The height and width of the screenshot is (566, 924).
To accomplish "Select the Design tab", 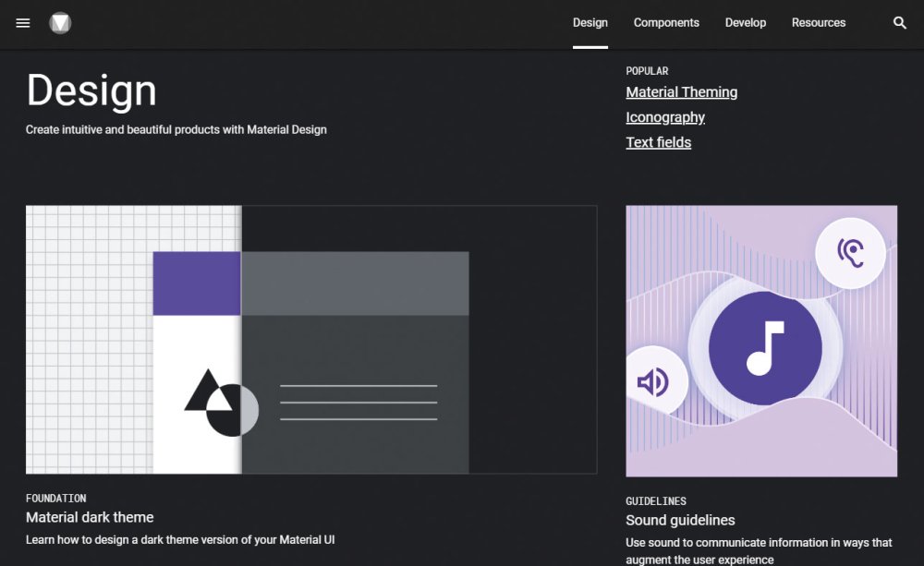I will click(590, 23).
